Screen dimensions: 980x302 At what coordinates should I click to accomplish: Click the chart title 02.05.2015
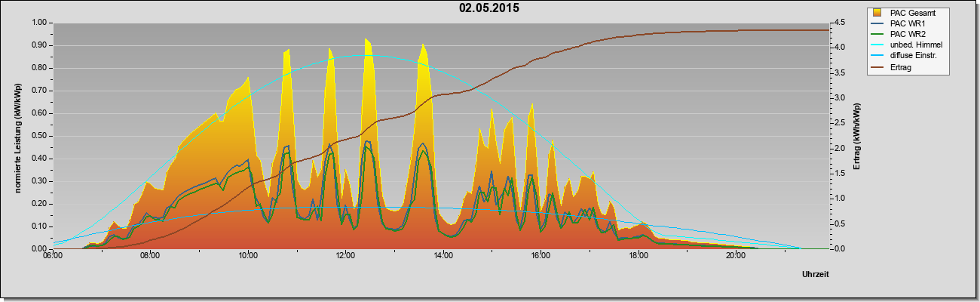tap(488, 8)
